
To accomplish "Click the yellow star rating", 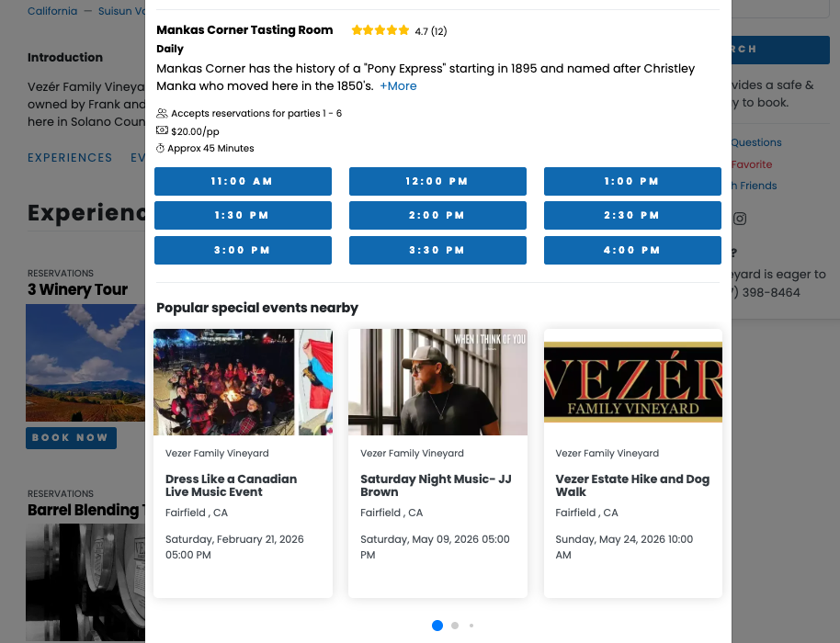I will (380, 30).
